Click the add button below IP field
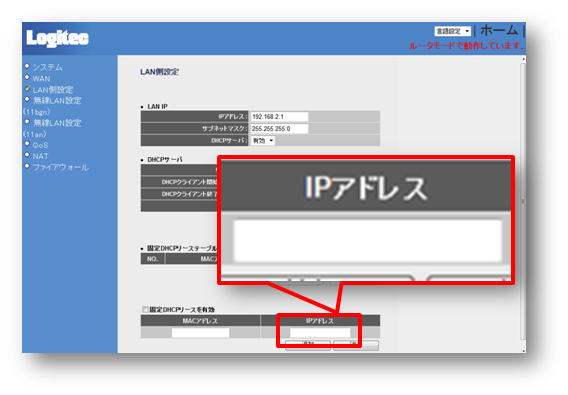 coord(308,344)
